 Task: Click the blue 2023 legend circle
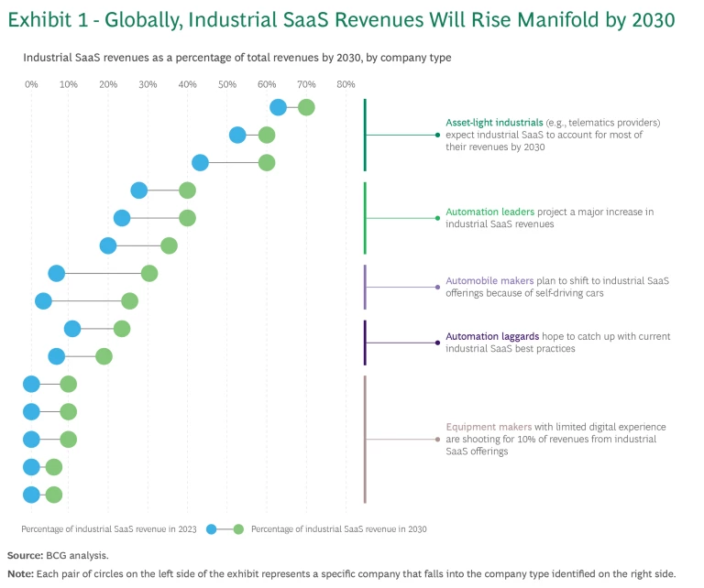click(212, 528)
